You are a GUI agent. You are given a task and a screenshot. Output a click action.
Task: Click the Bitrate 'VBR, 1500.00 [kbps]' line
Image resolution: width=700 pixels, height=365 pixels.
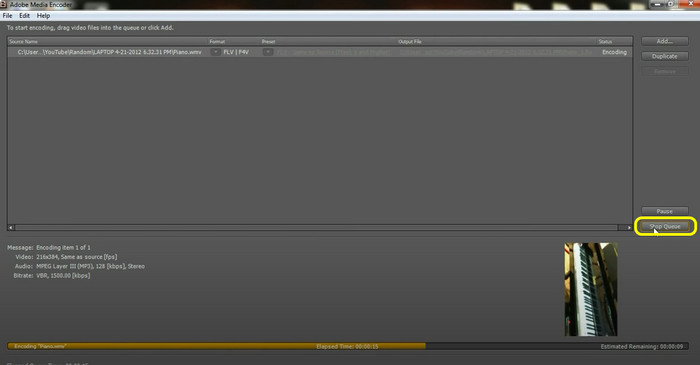tap(63, 275)
